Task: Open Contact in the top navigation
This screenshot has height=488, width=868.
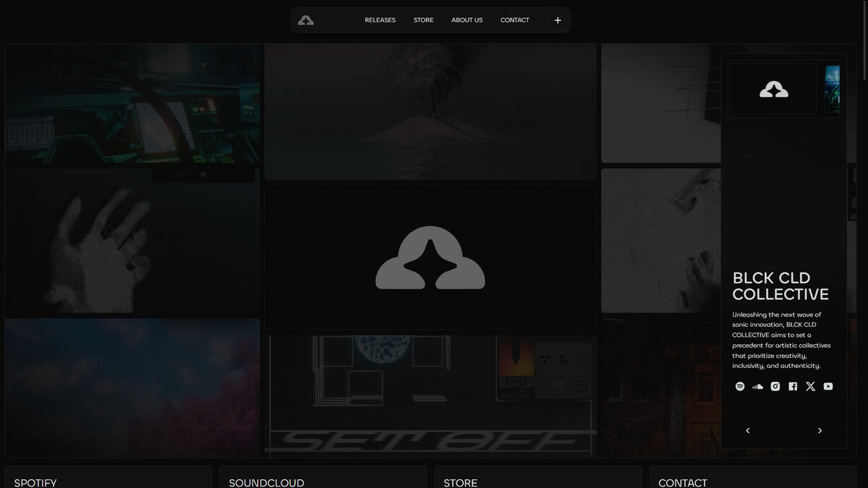Action: click(514, 20)
